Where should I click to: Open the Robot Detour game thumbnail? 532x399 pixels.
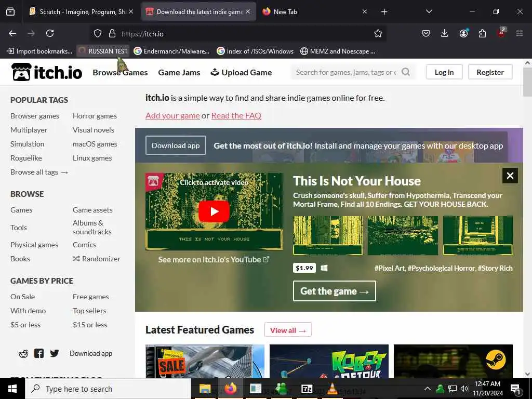329,362
